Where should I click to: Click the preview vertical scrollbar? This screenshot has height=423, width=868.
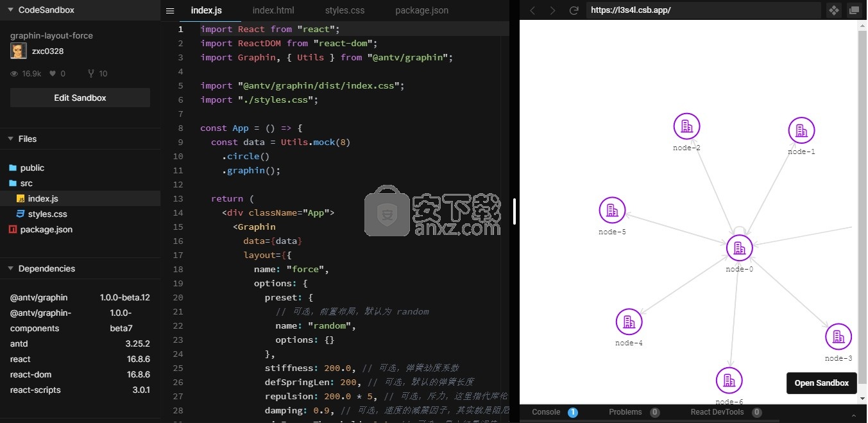pyautogui.click(x=862, y=205)
